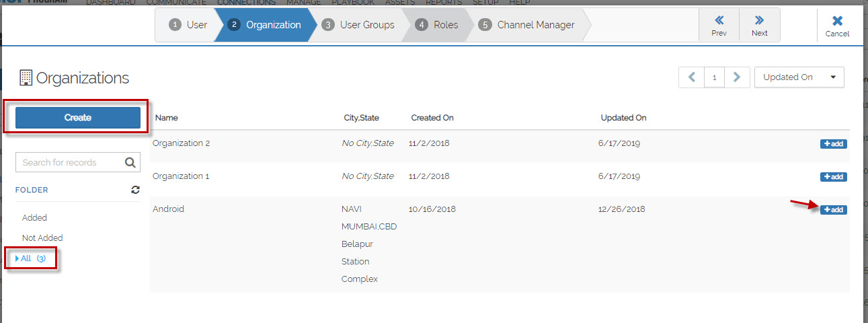This screenshot has width=868, height=323.
Task: Open the CONNECTIONS menu in the background
Action: (x=246, y=3)
